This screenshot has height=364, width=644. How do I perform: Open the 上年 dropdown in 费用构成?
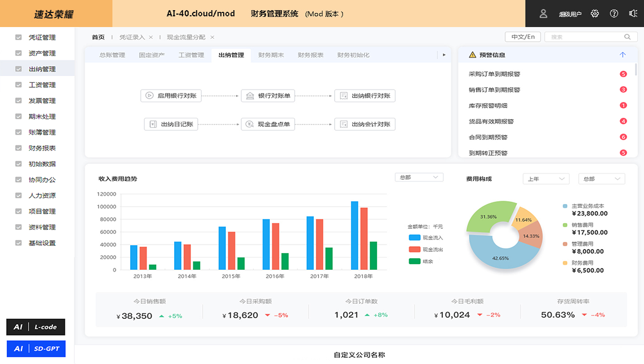546,179
